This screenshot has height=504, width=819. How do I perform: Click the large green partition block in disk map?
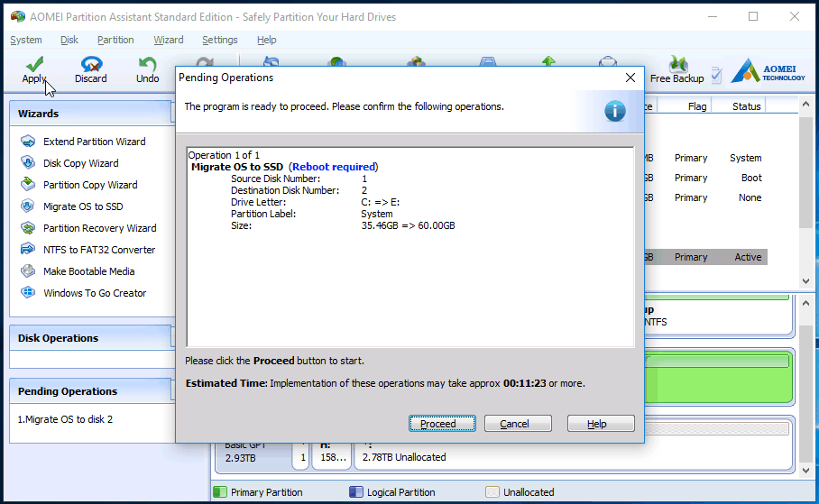[719, 377]
